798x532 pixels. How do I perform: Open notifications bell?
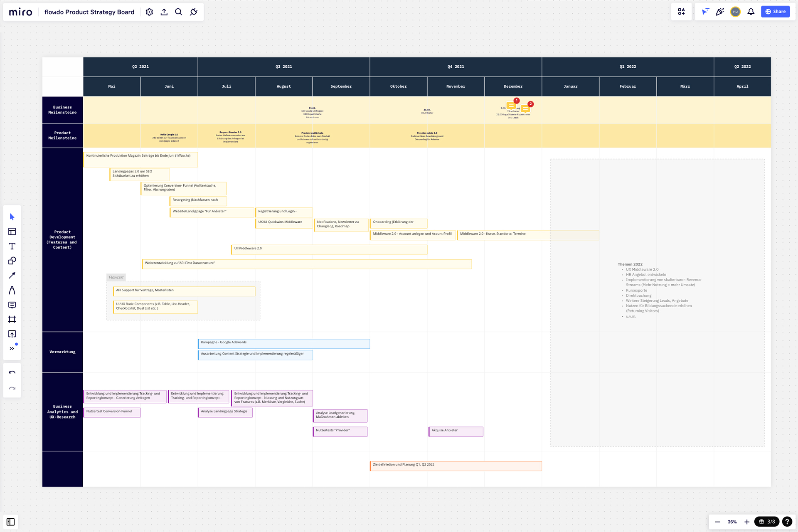(751, 12)
